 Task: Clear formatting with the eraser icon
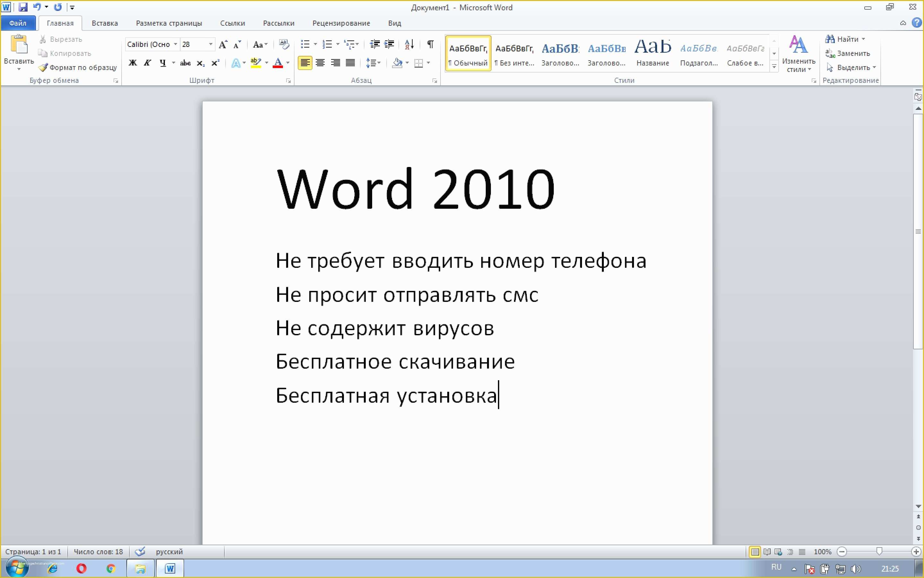click(284, 44)
